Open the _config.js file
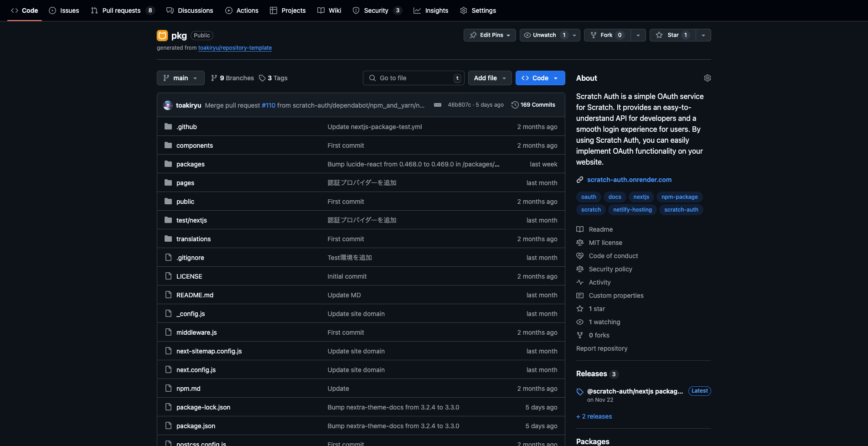The width and height of the screenshot is (868, 446). (191, 314)
